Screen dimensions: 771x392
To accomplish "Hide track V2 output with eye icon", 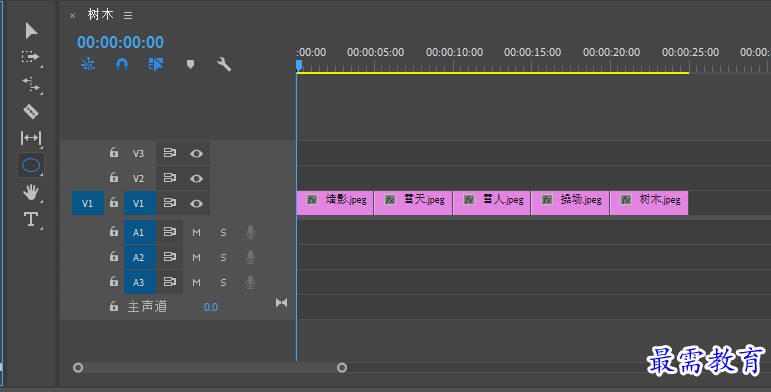I will pos(196,178).
